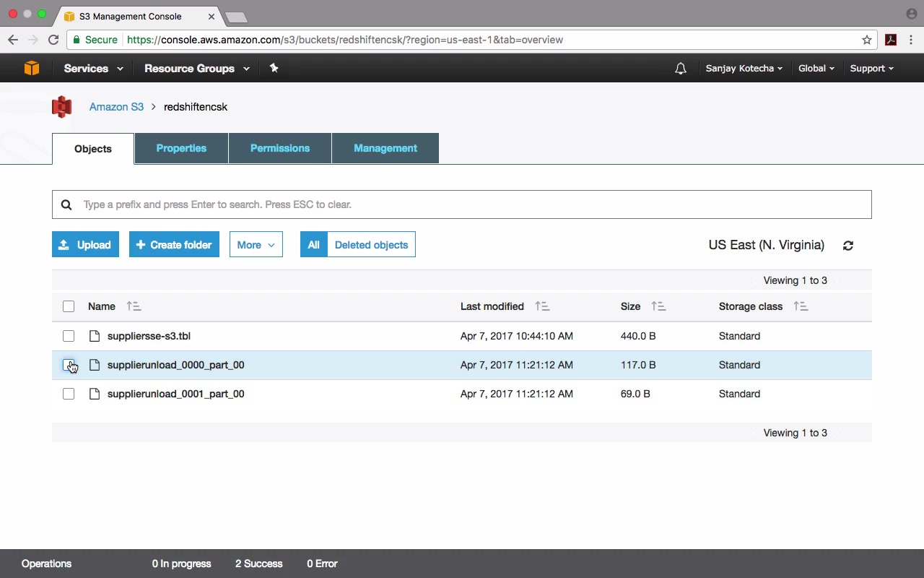This screenshot has width=924, height=578.
Task: Click the Chrome profile avatar icon
Action: click(x=911, y=14)
